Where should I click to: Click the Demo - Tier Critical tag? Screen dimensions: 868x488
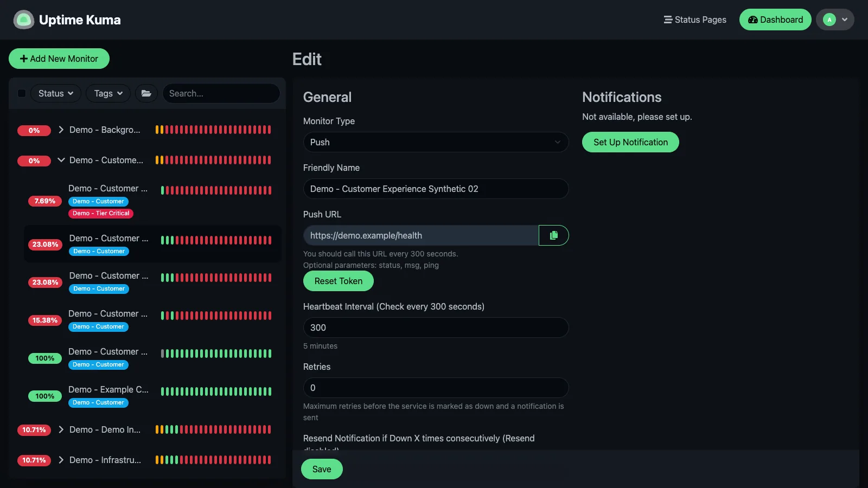tap(101, 213)
